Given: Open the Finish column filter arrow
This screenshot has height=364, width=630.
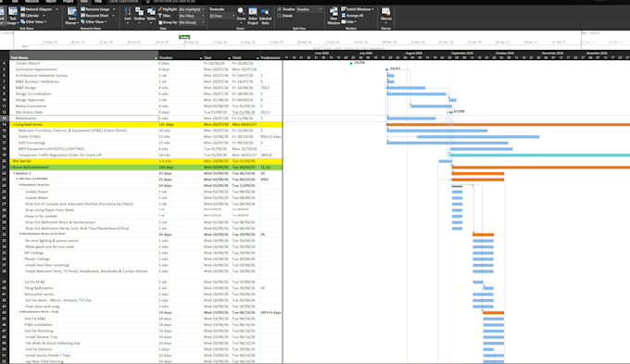Looking at the screenshot, I should click(258, 57).
